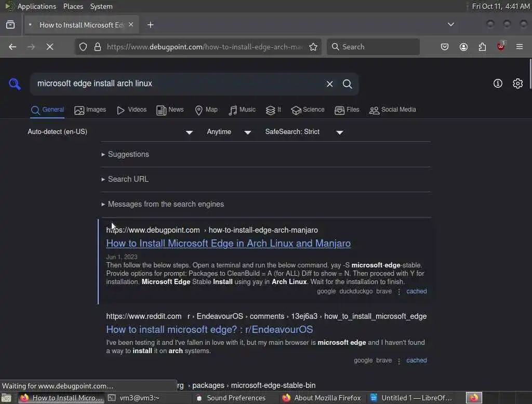Switch to the It category

pos(273,110)
